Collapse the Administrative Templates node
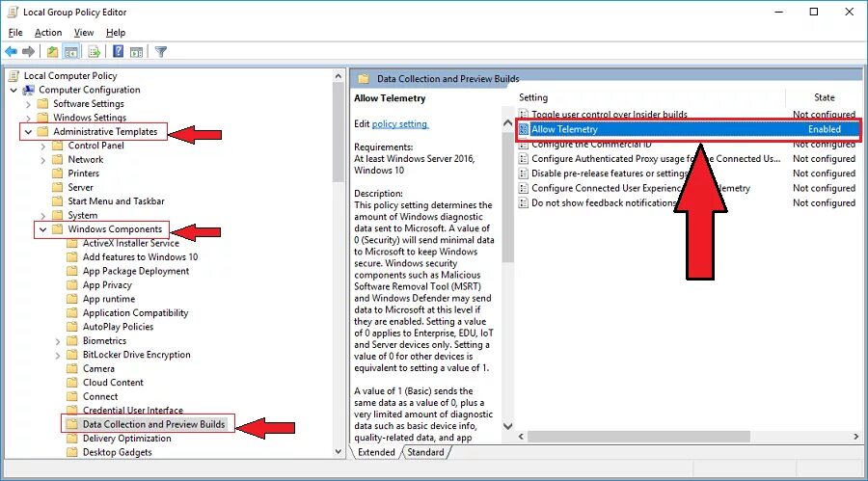The image size is (868, 481). coord(28,132)
